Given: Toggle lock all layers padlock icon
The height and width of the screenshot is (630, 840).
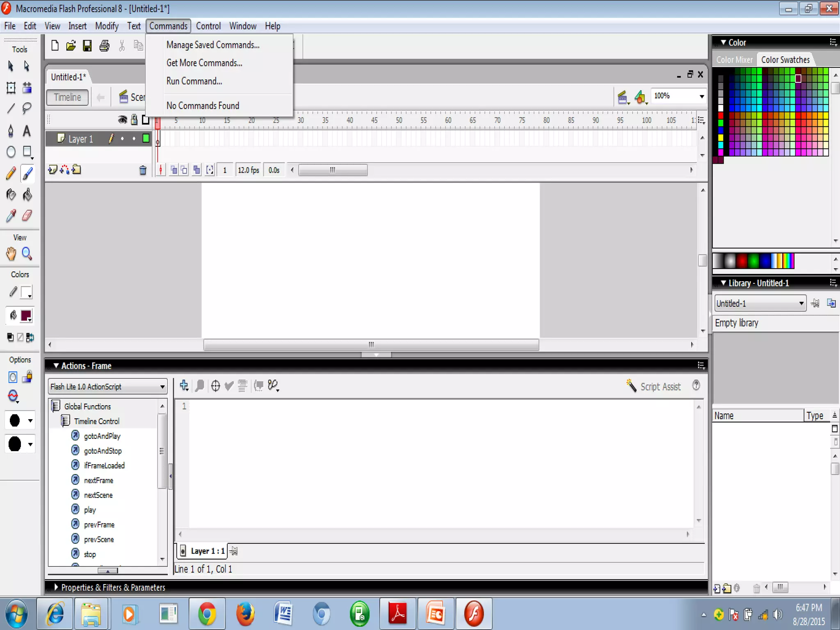Looking at the screenshot, I should click(134, 120).
